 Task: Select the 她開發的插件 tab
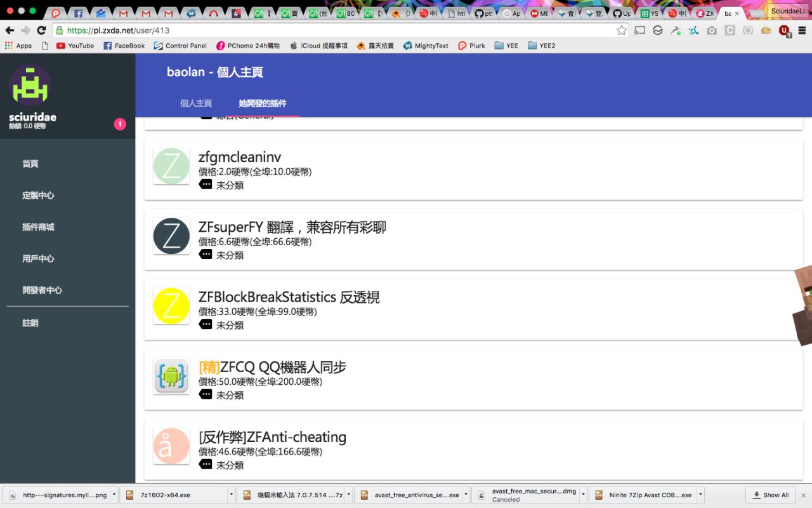click(x=263, y=104)
